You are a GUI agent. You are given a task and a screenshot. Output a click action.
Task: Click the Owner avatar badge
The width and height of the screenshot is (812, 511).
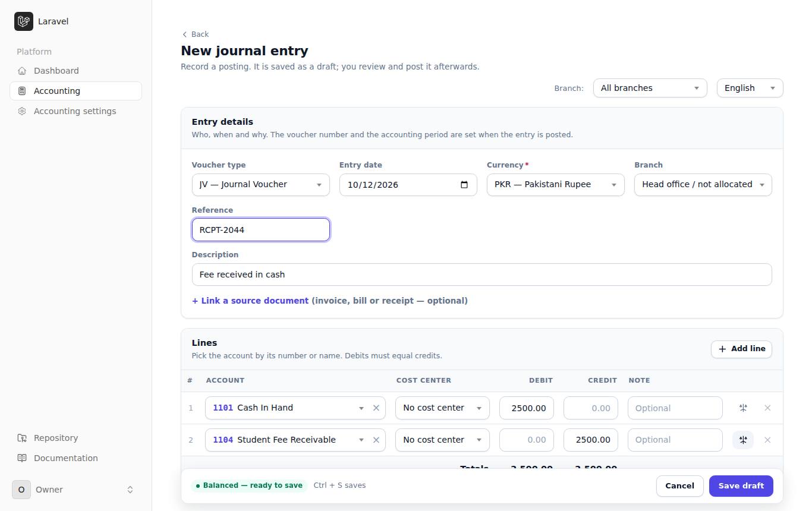(x=21, y=490)
